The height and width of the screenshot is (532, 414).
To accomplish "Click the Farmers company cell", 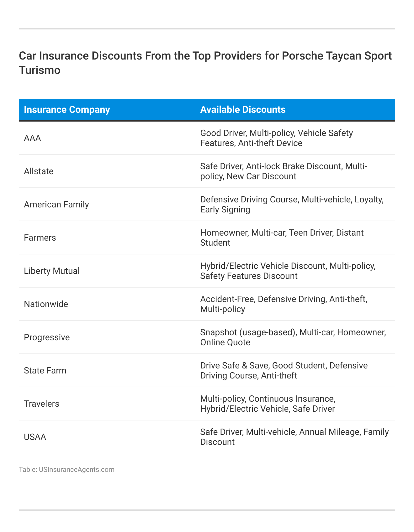I will 40,238.
